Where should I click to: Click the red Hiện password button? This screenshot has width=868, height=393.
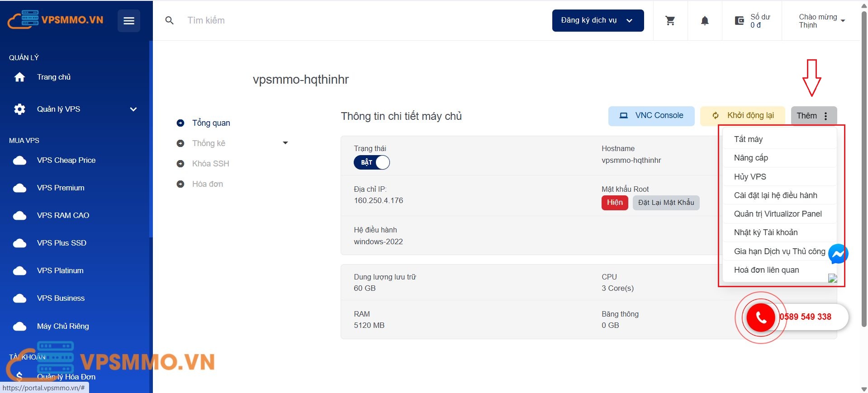(615, 203)
